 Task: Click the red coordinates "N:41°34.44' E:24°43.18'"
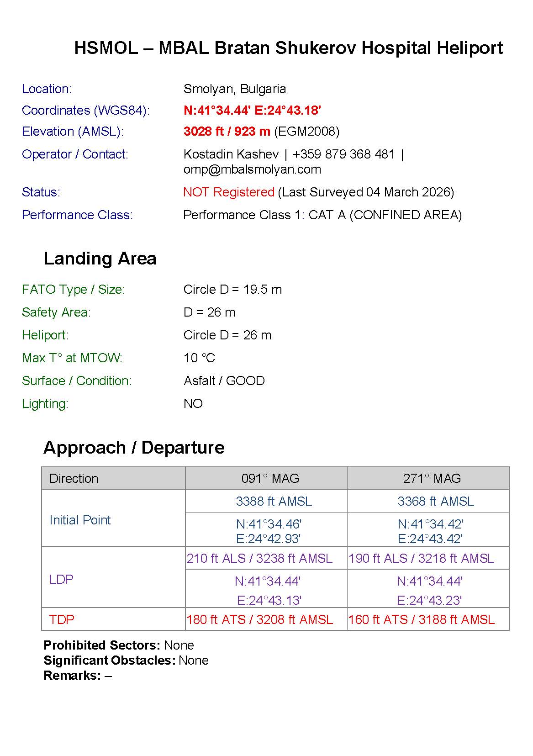pos(252,111)
